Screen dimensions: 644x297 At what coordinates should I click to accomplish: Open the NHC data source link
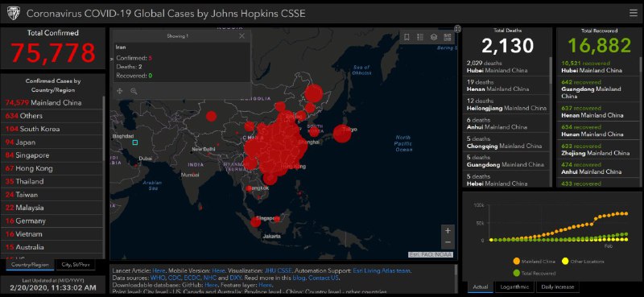click(x=209, y=278)
